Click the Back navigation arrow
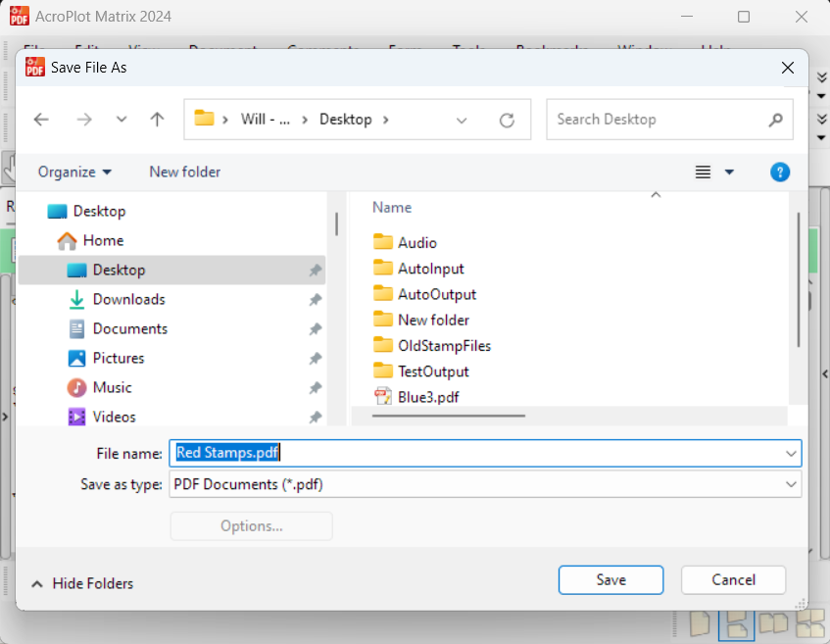Viewport: 830px width, 644px height. pyautogui.click(x=41, y=120)
